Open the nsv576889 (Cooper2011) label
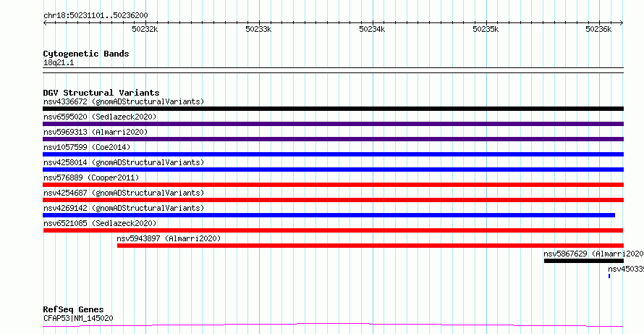Image resolution: width=644 pixels, height=334 pixels. (x=91, y=178)
